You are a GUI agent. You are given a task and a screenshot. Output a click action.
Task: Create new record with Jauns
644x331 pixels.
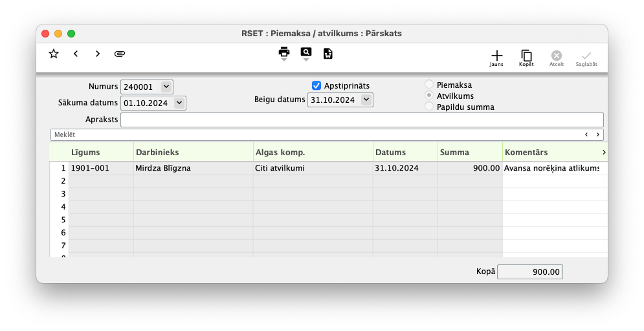point(496,58)
